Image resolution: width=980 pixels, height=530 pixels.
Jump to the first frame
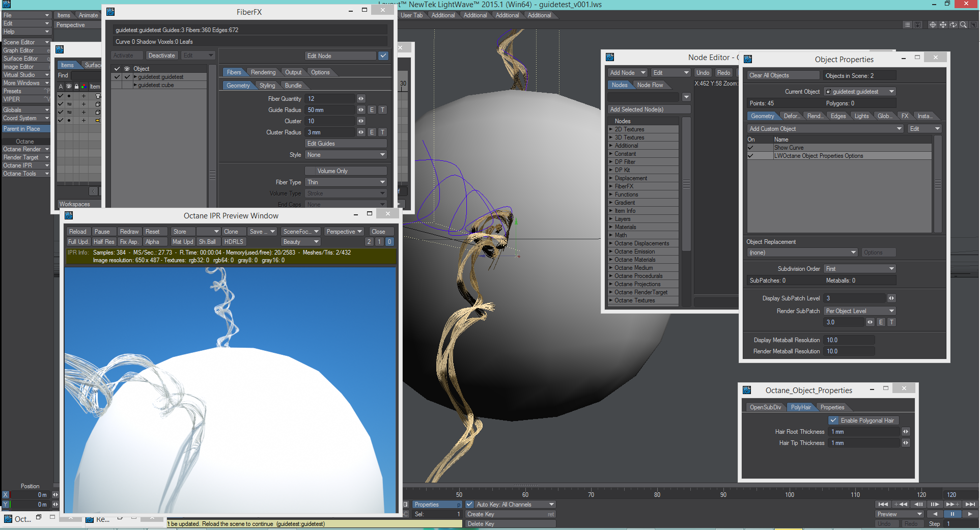pos(883,504)
